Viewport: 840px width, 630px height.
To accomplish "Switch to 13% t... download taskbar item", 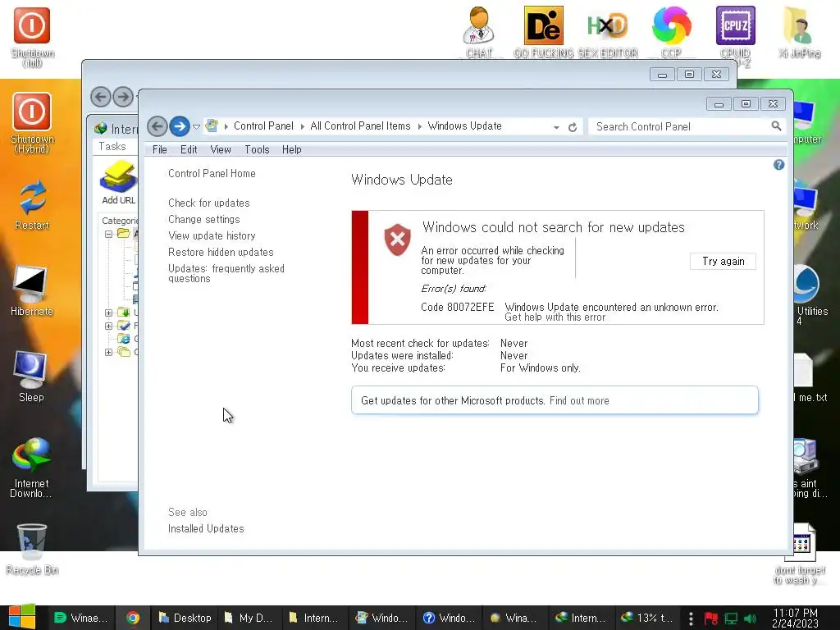I will click(647, 618).
